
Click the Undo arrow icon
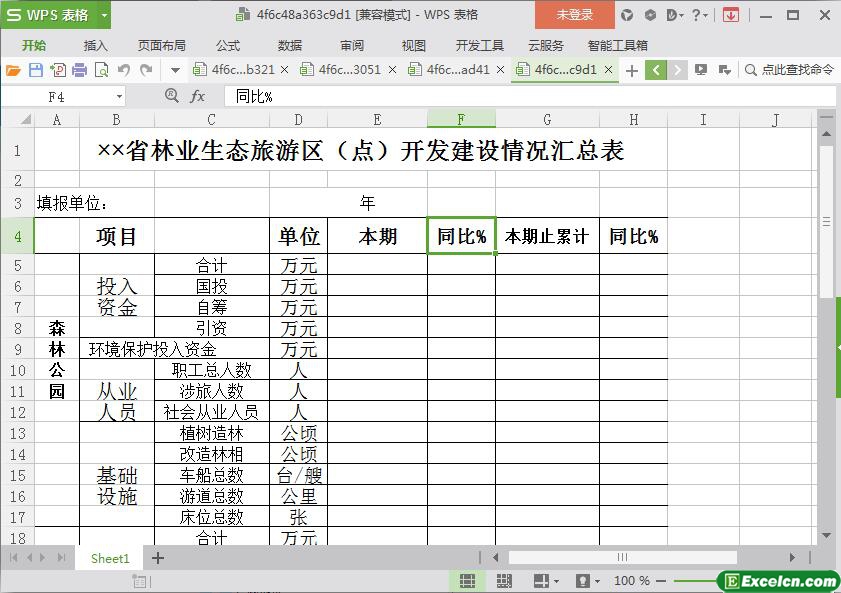[124, 70]
